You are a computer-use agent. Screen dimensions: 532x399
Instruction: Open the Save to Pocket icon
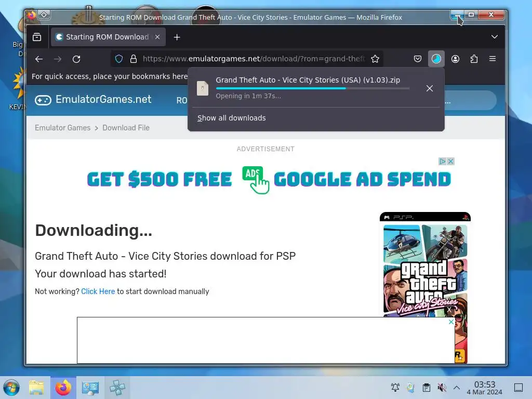coord(418,59)
